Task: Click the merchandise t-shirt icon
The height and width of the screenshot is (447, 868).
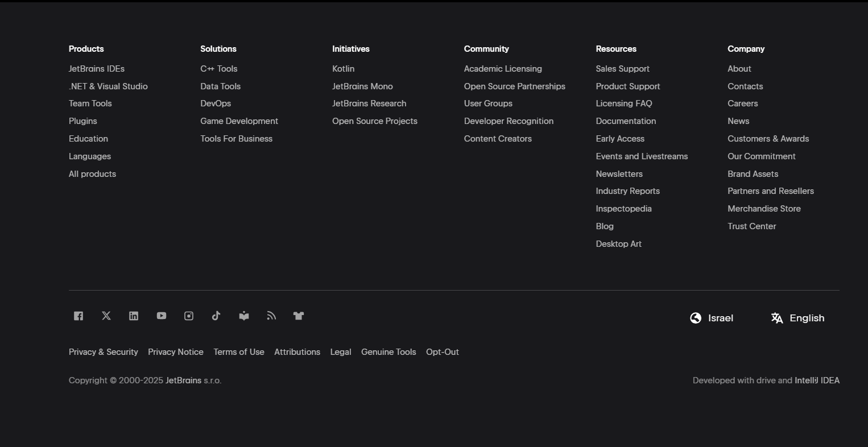Action: 299,316
